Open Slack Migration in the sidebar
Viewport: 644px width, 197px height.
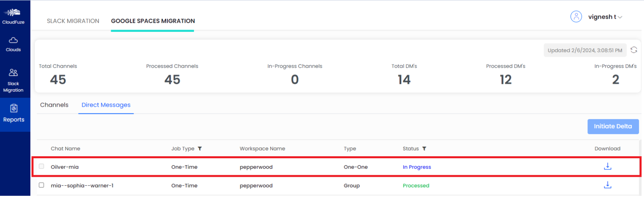click(x=13, y=80)
